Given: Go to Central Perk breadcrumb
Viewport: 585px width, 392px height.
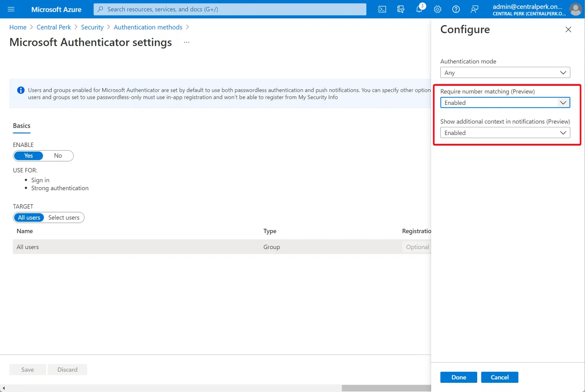Looking at the screenshot, I should (54, 27).
